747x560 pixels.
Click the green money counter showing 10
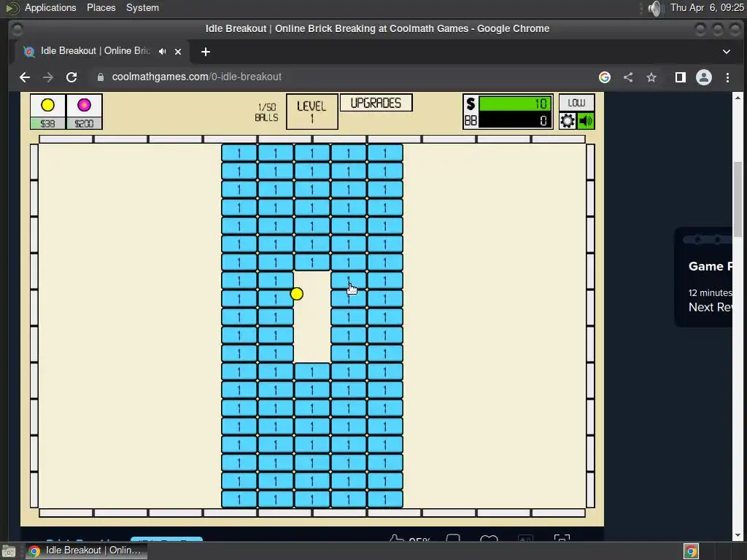(515, 104)
